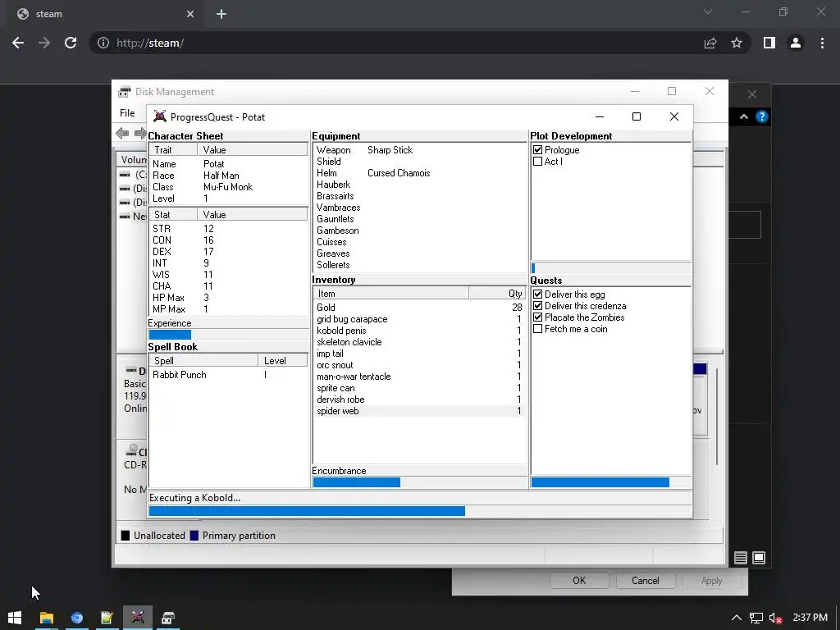840x630 pixels.
Task: Reload the steam page
Action: 71,43
